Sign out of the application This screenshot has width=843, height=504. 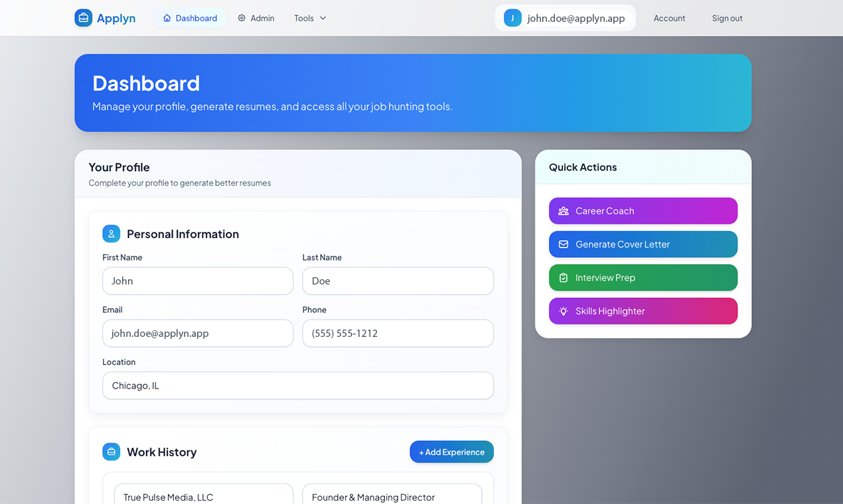727,18
